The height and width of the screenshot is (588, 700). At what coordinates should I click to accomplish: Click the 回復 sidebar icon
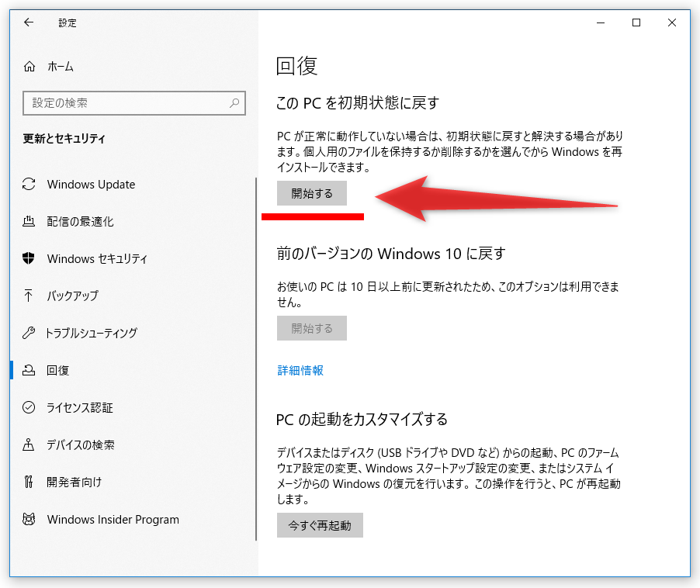29,370
